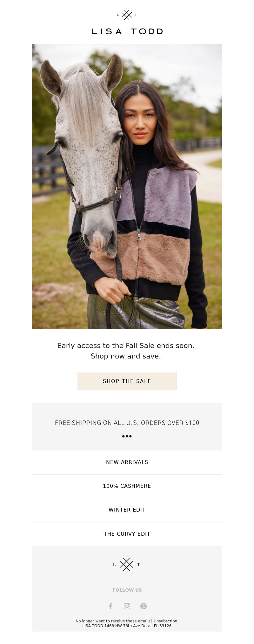Click the 'Early access to the Fall Sale' headline
The width and height of the screenshot is (254, 644).
(126, 345)
